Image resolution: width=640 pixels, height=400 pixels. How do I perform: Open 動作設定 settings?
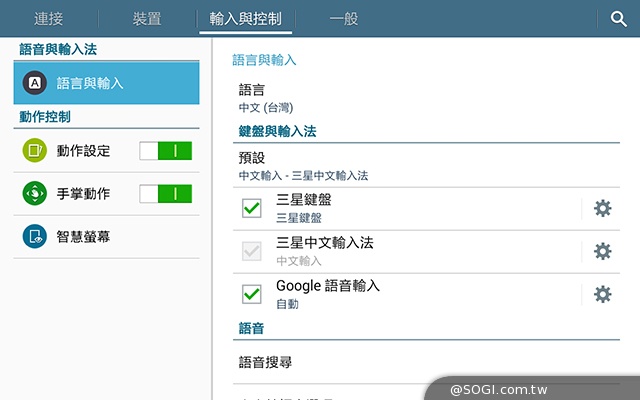coord(83,151)
